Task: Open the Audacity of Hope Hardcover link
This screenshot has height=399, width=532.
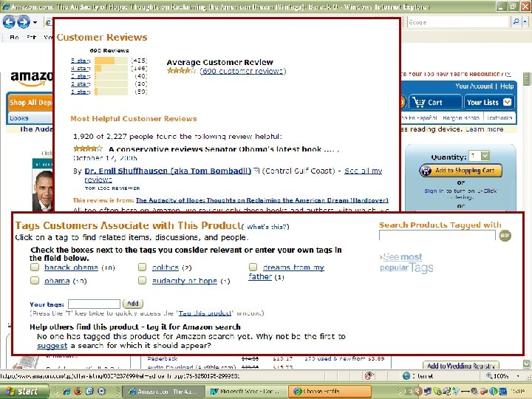Action: pyautogui.click(x=262, y=200)
